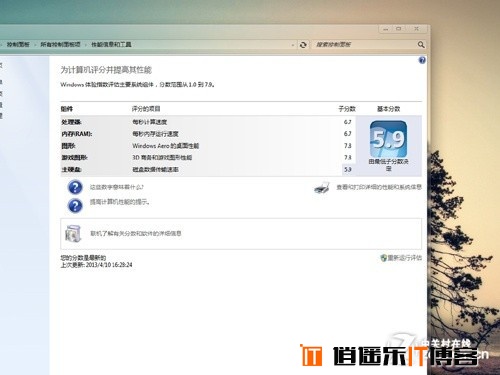500x375 pixels.
Task: Maximize the control panel window
Action: coord(399,29)
